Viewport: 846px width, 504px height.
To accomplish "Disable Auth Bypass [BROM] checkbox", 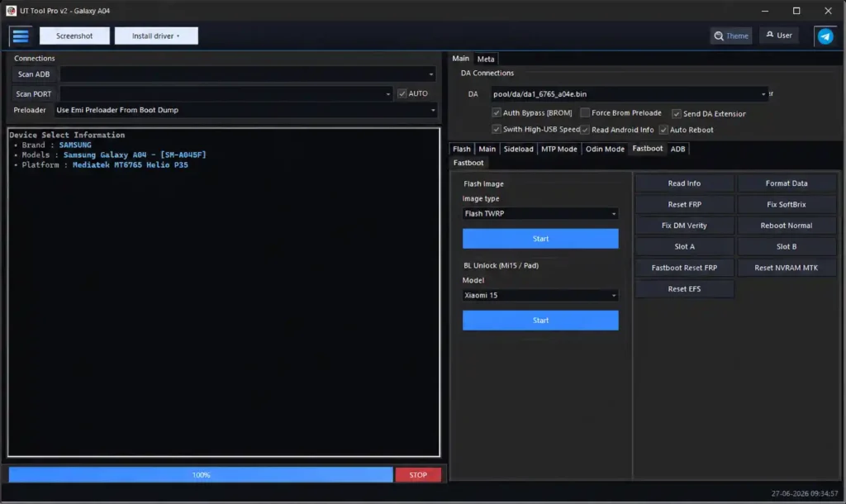I will pos(497,112).
